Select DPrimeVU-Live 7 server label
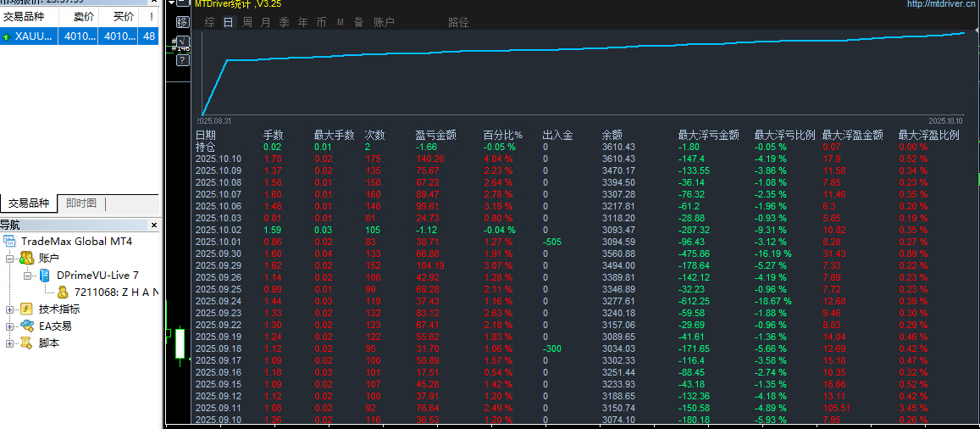 (x=97, y=276)
